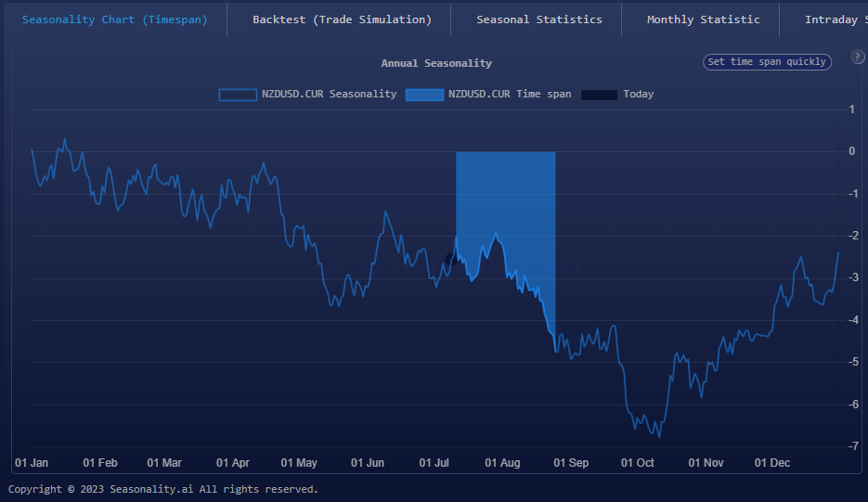Viewport: 868px width, 502px height.
Task: Click the 01 Jul x-axis label
Action: tap(434, 463)
